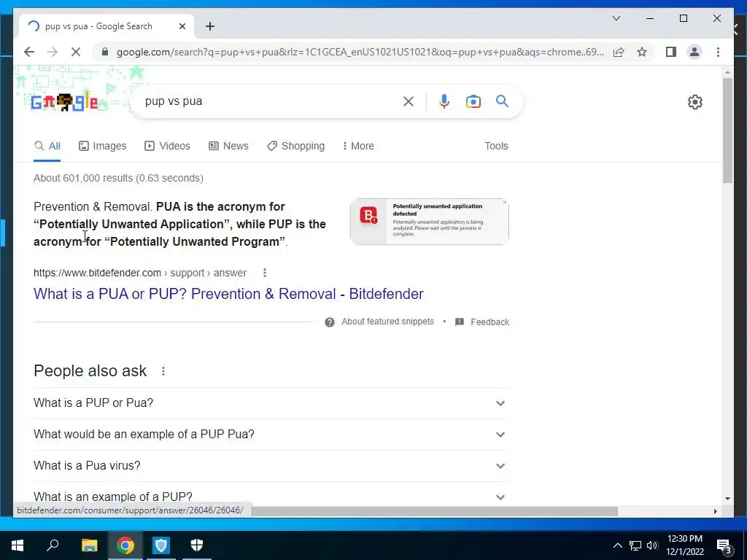Click the volume speaker tray icon
The image size is (747, 560).
[x=652, y=545]
